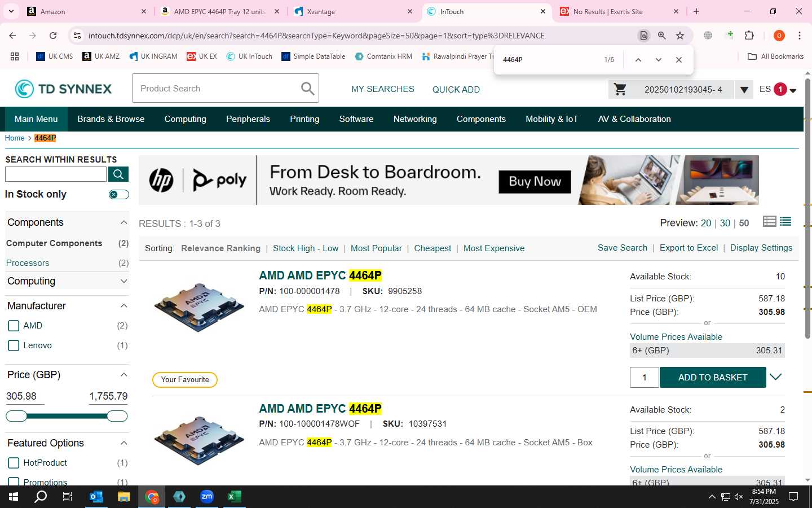Open the browser extensions puzzle icon
The image size is (812, 508).
pos(749,36)
